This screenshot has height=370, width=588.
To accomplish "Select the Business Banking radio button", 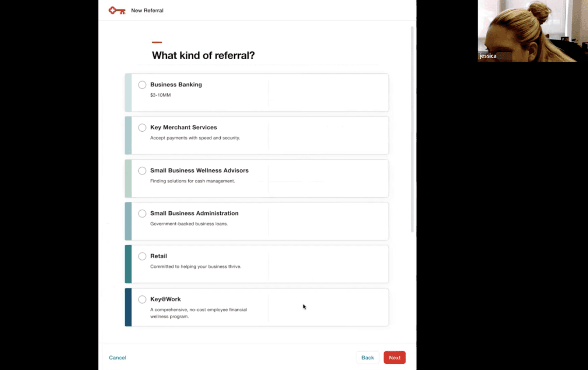I will click(142, 85).
